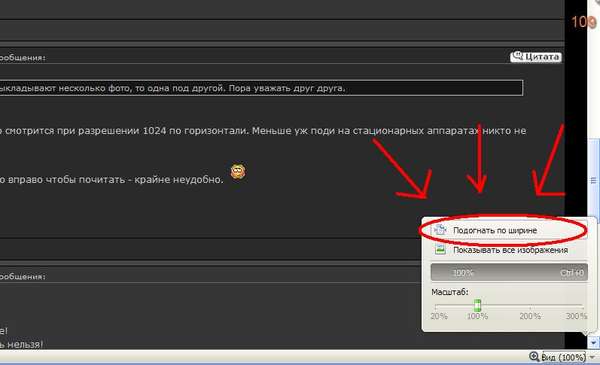Click the magnifier zoom icon in status bar
Image resolution: width=600 pixels, height=365 pixels.
tap(534, 357)
